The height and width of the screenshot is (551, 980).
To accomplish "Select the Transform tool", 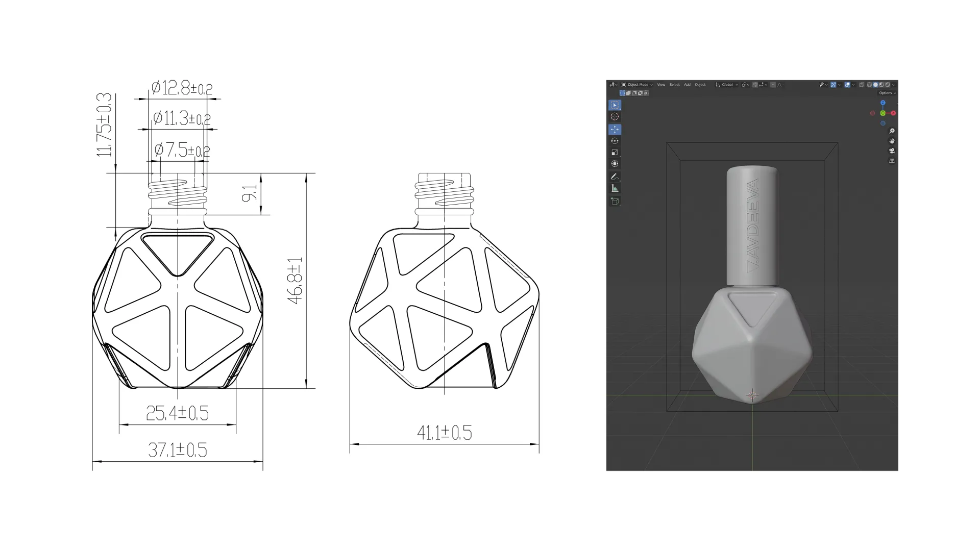I will 615,164.
